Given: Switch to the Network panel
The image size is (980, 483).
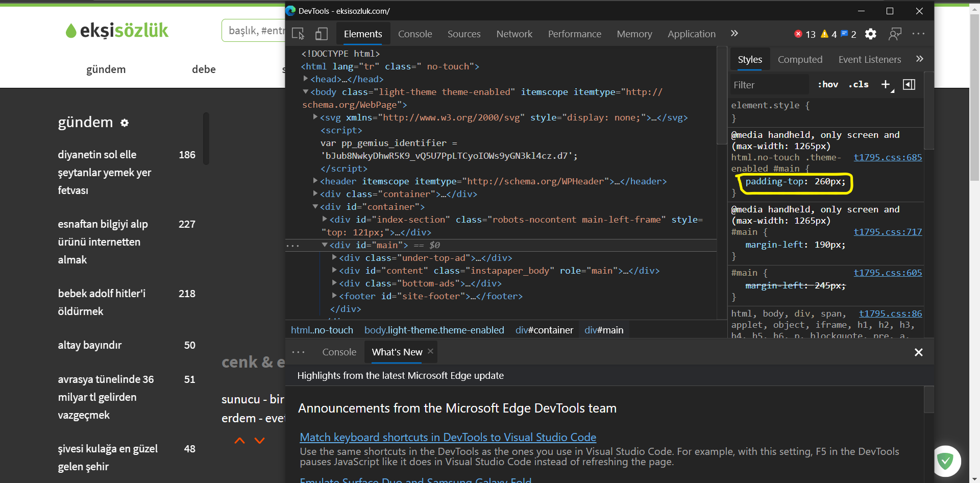Looking at the screenshot, I should coord(514,34).
